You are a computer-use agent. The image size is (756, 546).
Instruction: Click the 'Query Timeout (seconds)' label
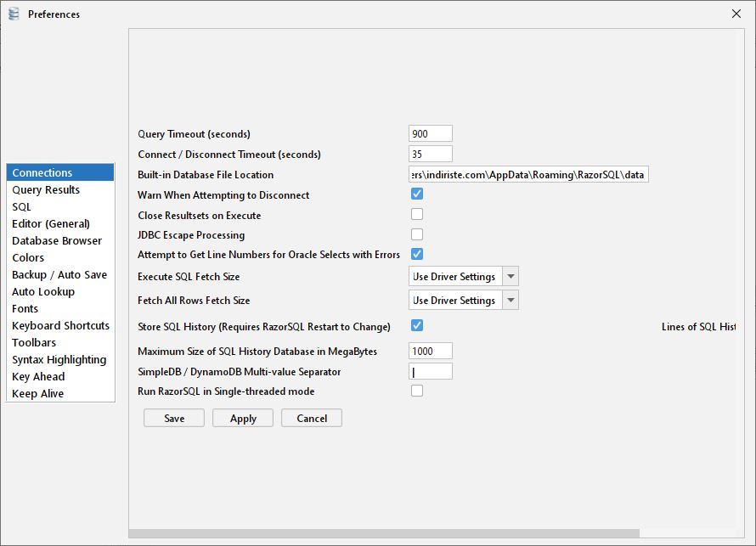pos(194,134)
